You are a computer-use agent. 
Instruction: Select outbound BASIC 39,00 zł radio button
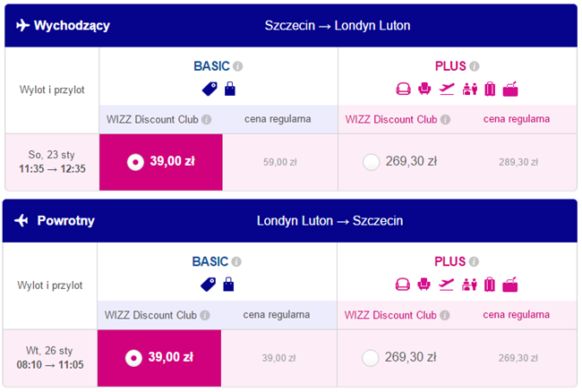click(x=135, y=162)
